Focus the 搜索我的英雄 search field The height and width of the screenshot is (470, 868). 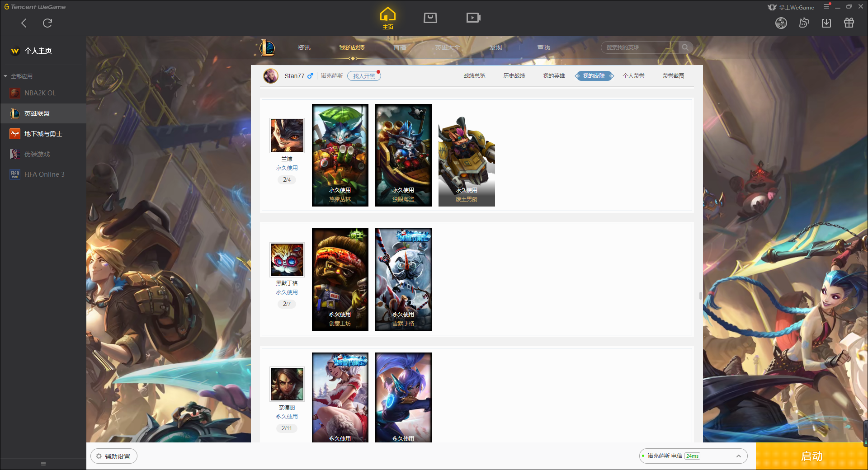click(x=640, y=47)
